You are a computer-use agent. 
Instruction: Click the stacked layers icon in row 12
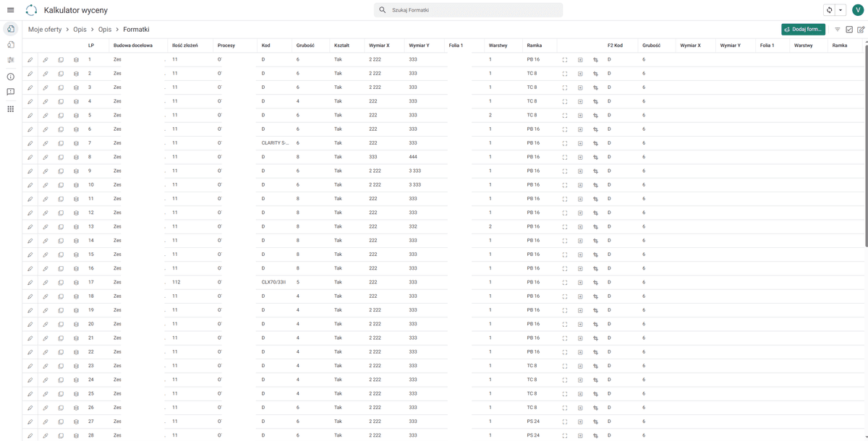[76, 213]
